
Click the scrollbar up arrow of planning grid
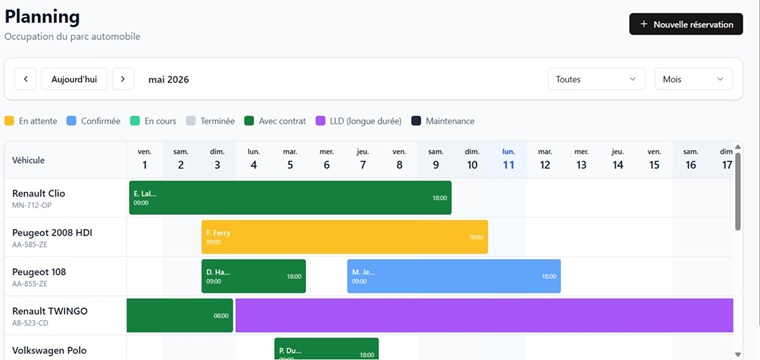[x=738, y=147]
